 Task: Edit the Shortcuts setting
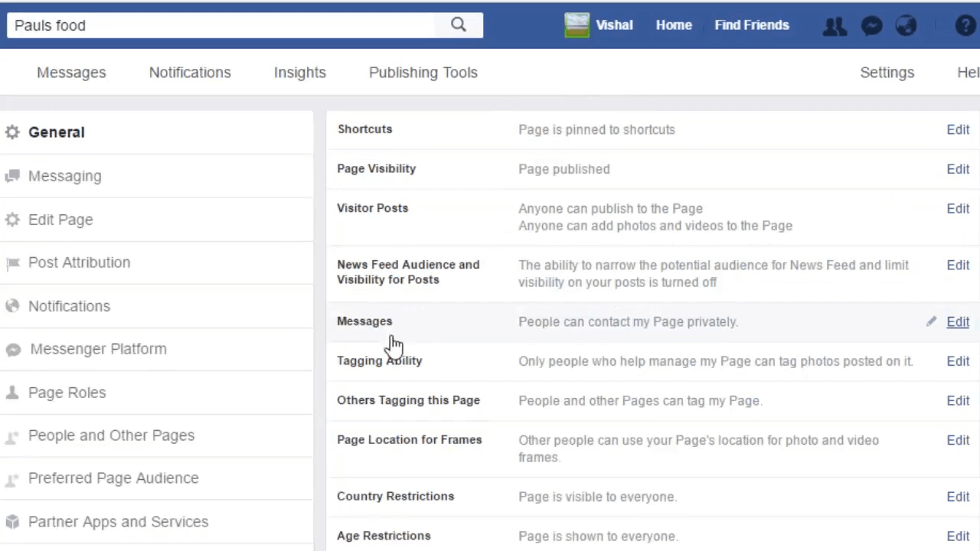pos(958,129)
